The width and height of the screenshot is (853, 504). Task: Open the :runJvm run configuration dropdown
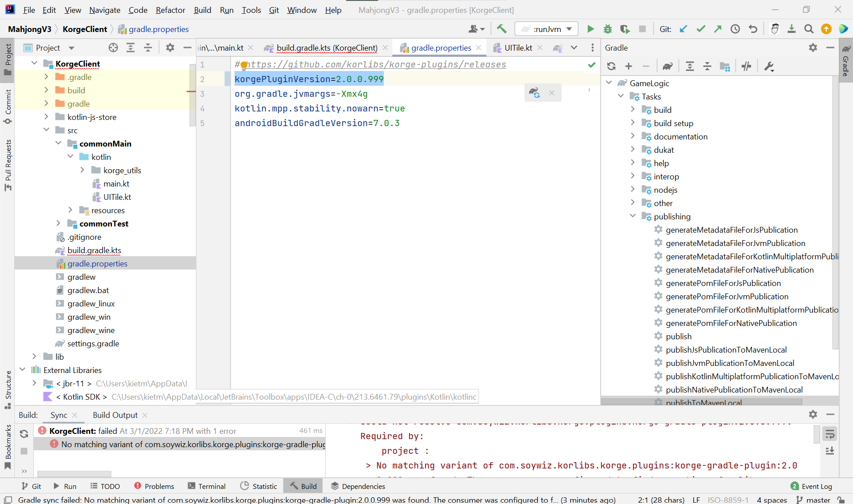(546, 29)
